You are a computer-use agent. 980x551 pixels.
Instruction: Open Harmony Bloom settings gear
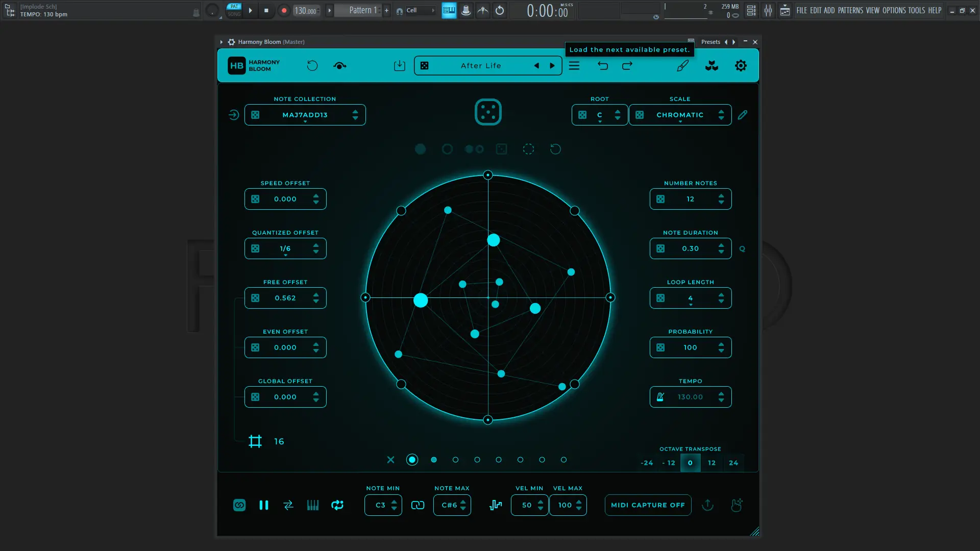click(x=741, y=66)
